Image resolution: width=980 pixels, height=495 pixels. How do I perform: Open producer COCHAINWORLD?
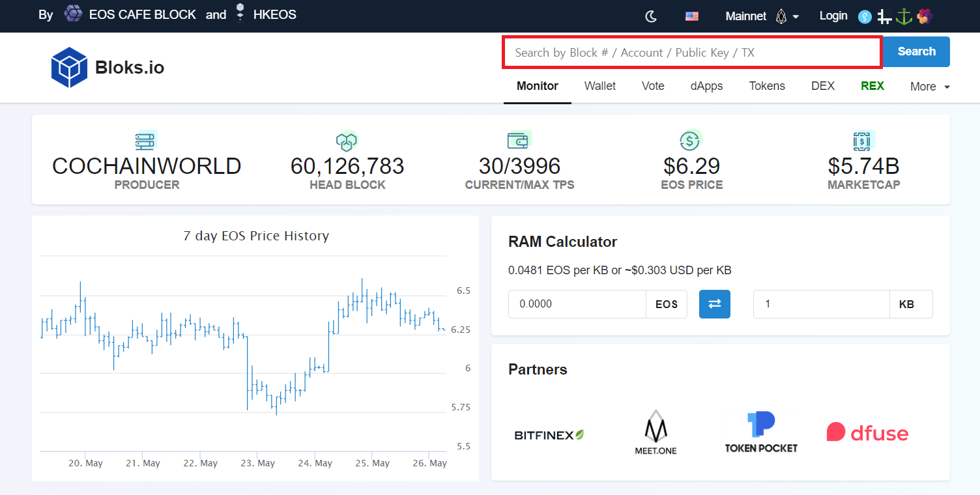pyautogui.click(x=147, y=166)
